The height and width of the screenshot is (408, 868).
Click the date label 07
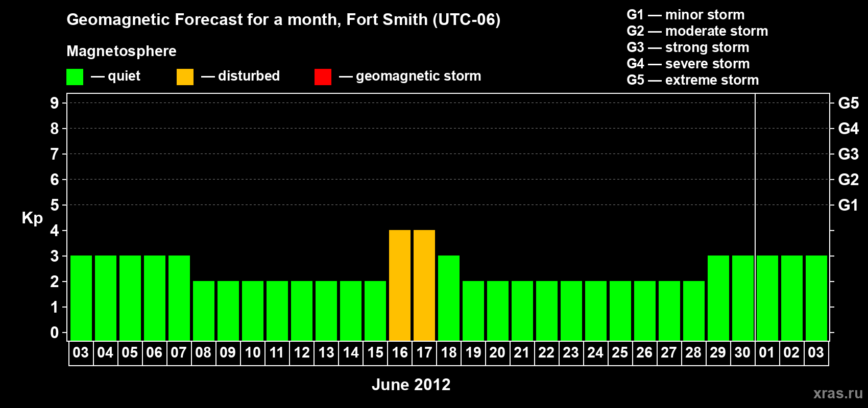pos(179,352)
